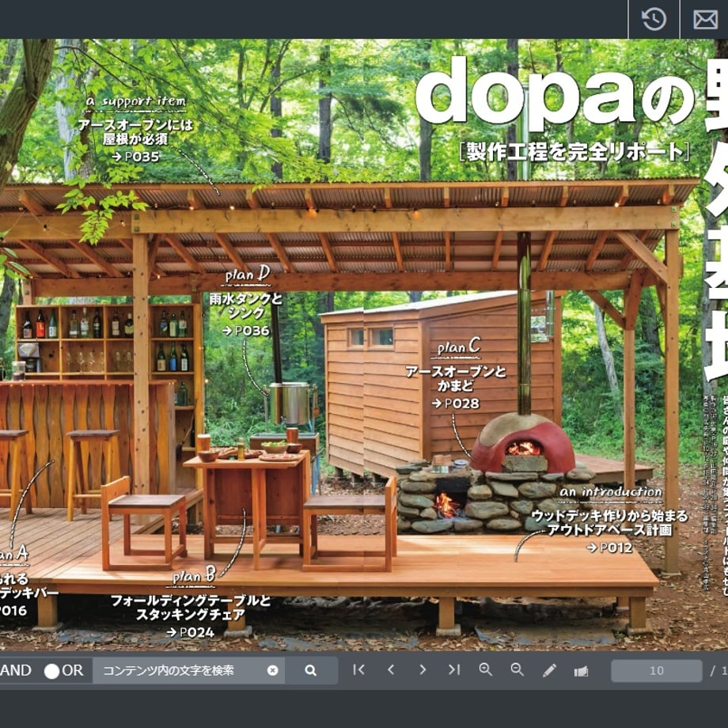Zoom in on the page
Screen dimensions: 728x728
(486, 669)
